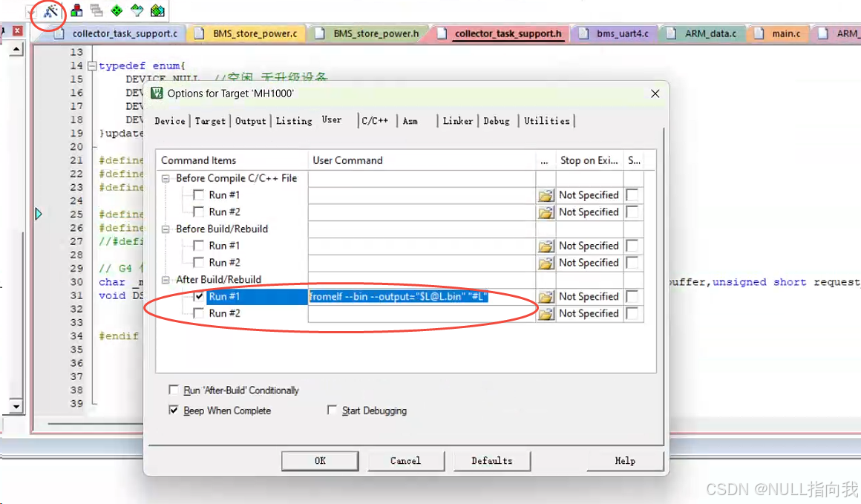This screenshot has height=504, width=861.
Task: Toggle Beep When Complete checkbox
Action: tap(174, 410)
